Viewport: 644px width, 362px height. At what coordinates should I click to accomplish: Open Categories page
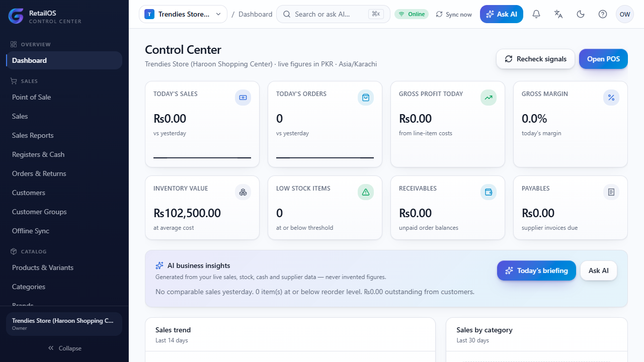[x=64, y=287]
